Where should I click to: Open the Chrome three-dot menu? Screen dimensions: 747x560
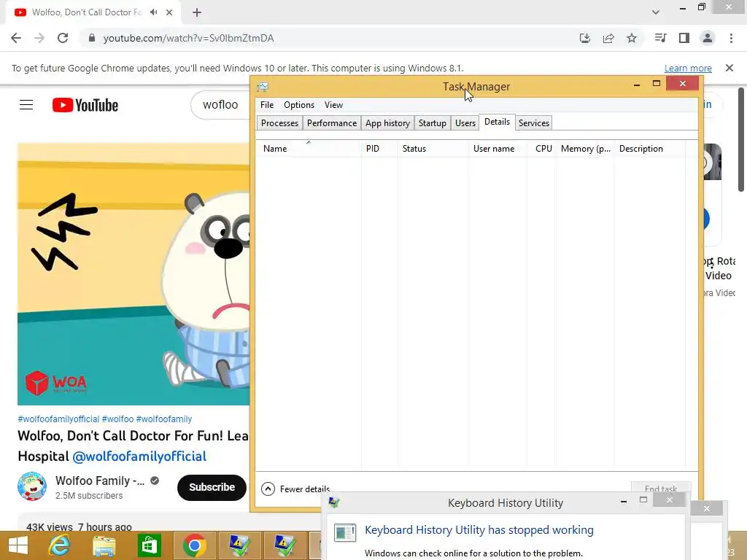click(731, 38)
